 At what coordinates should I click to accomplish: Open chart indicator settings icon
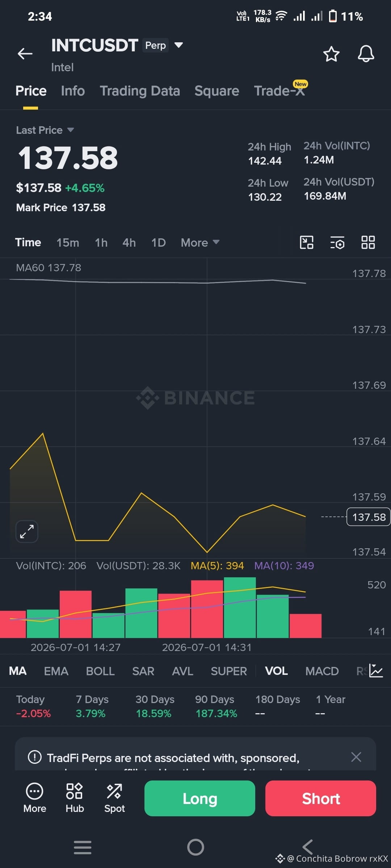point(337,242)
